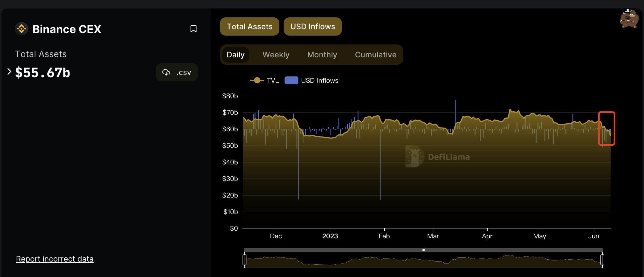Toggle the Total Assets chart series
Screen dimensions: 644x277
pyautogui.click(x=249, y=26)
